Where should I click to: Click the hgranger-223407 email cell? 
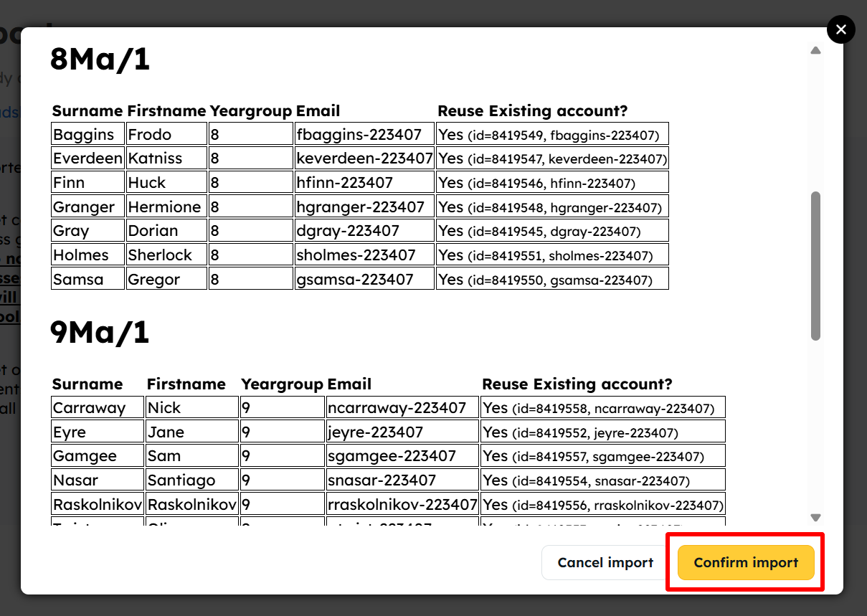pyautogui.click(x=365, y=207)
